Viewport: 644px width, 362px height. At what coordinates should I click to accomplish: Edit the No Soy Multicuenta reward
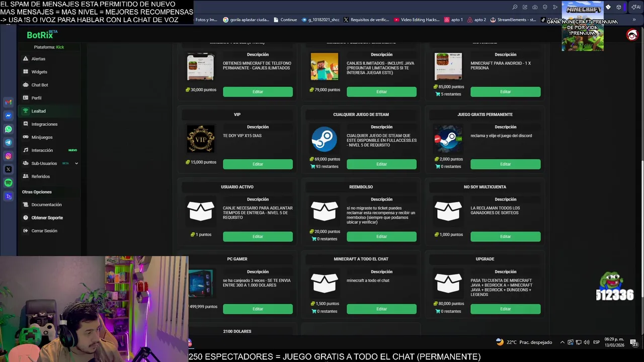[506, 236]
